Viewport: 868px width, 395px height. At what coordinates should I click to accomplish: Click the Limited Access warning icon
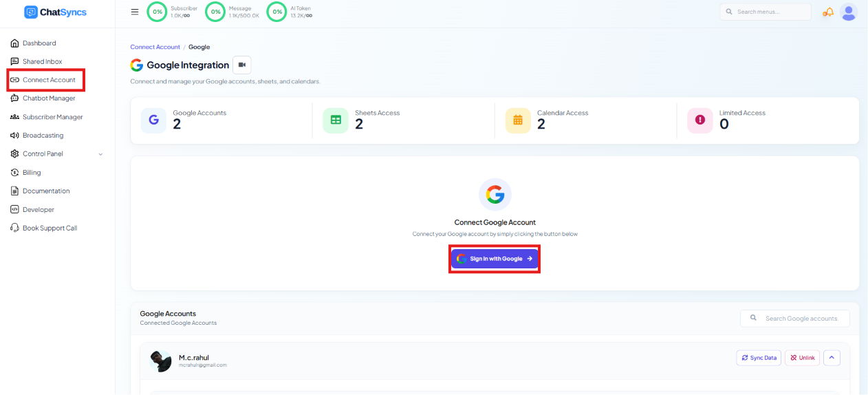coord(700,120)
